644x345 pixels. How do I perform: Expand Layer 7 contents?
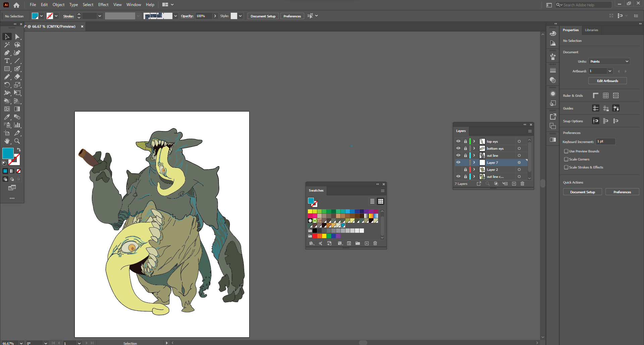point(474,162)
